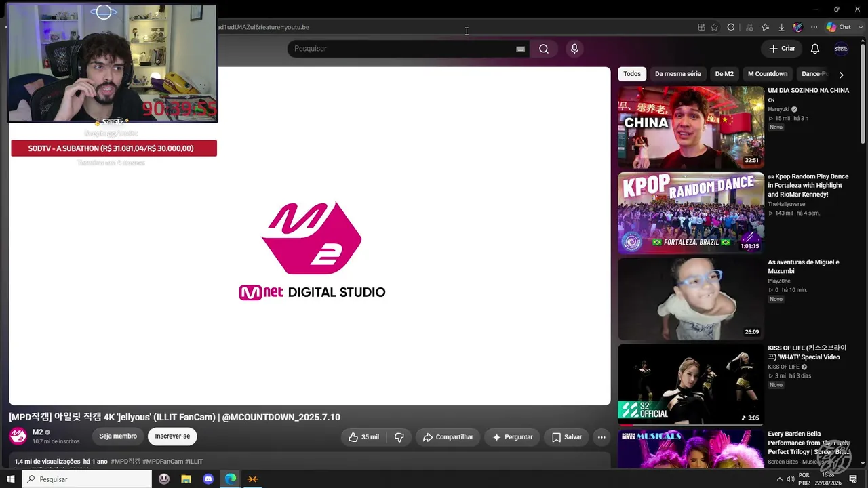868x488 pixels.
Task: Open the Kpop Random Dance Fortaleza thumbnail
Action: click(691, 213)
